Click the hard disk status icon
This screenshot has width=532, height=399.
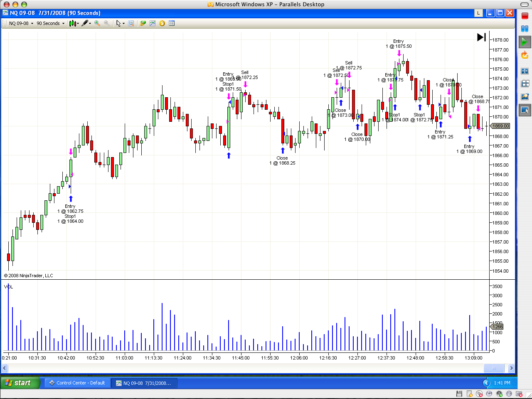tap(469, 394)
